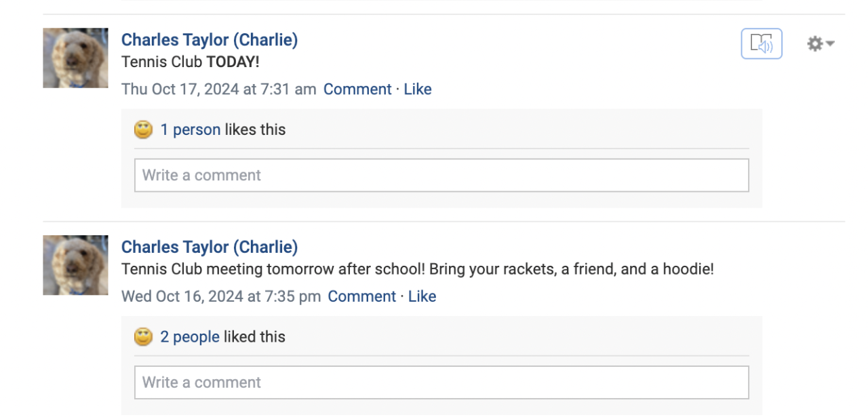Click the smiley like icon on the Oct 17 post
Screen dimensions: 868x417
click(143, 130)
